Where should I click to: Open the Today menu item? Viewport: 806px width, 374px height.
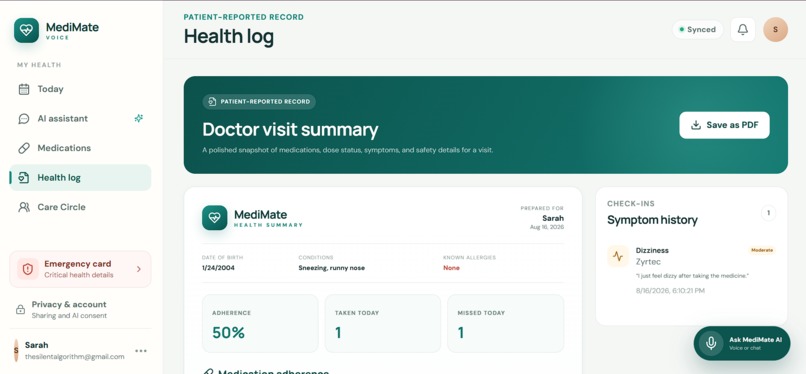click(x=80, y=89)
